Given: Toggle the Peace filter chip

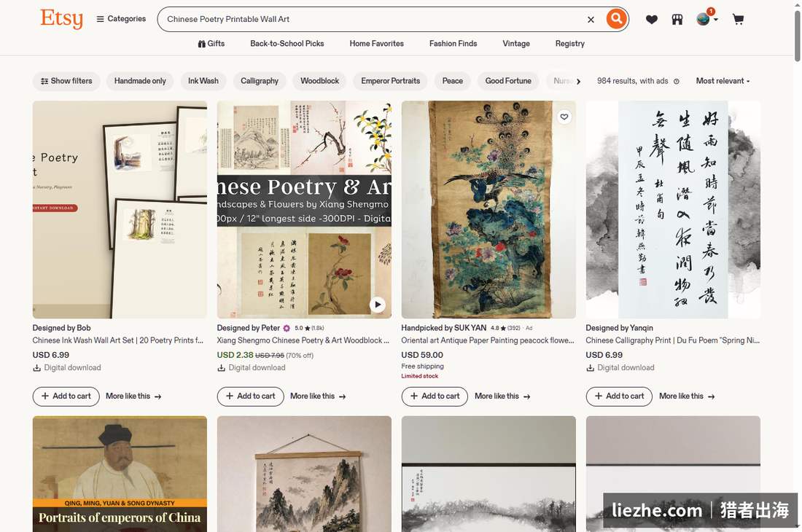Looking at the screenshot, I should point(453,81).
